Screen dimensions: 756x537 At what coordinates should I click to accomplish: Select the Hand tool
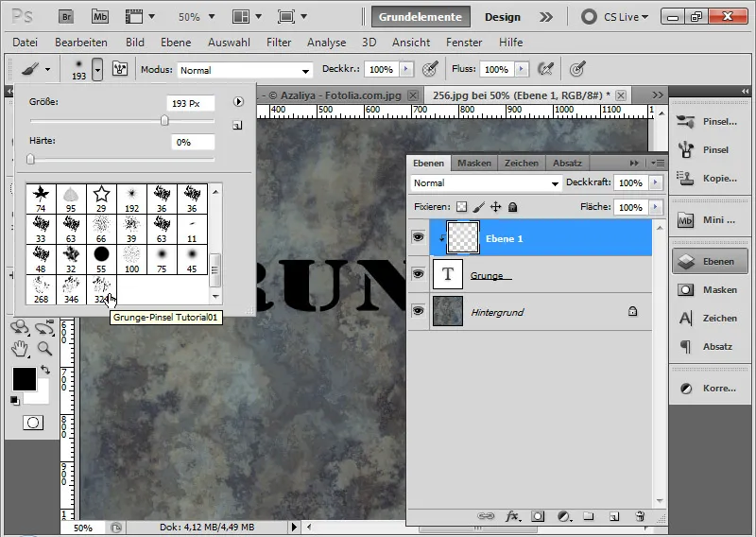pos(20,348)
